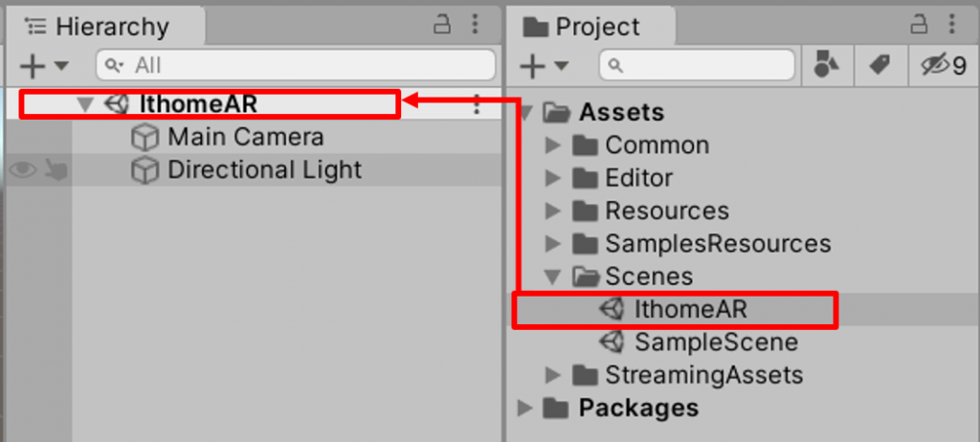980x442 pixels.
Task: Toggle hidden packages visibility count icon
Action: coord(942,65)
